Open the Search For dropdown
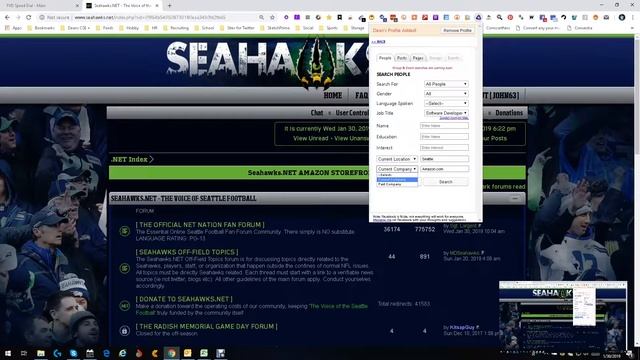Viewport: 640px width, 360px height. (x=446, y=84)
